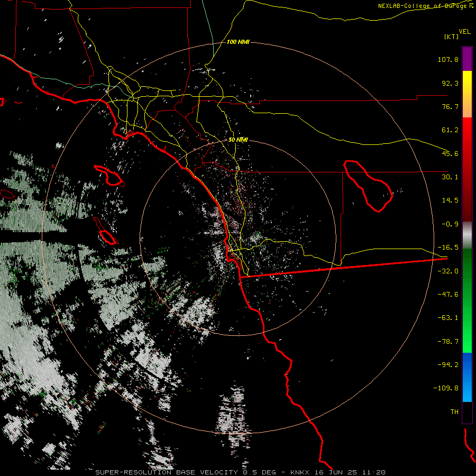Image resolution: width=476 pixels, height=476 pixels.
Task: Click the -78.7 legend value
Action: tap(448, 342)
